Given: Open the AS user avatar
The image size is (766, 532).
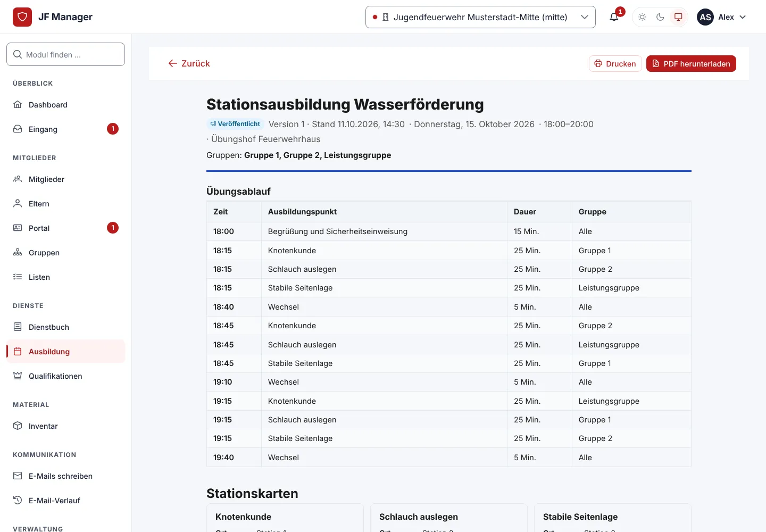Looking at the screenshot, I should click(x=705, y=17).
